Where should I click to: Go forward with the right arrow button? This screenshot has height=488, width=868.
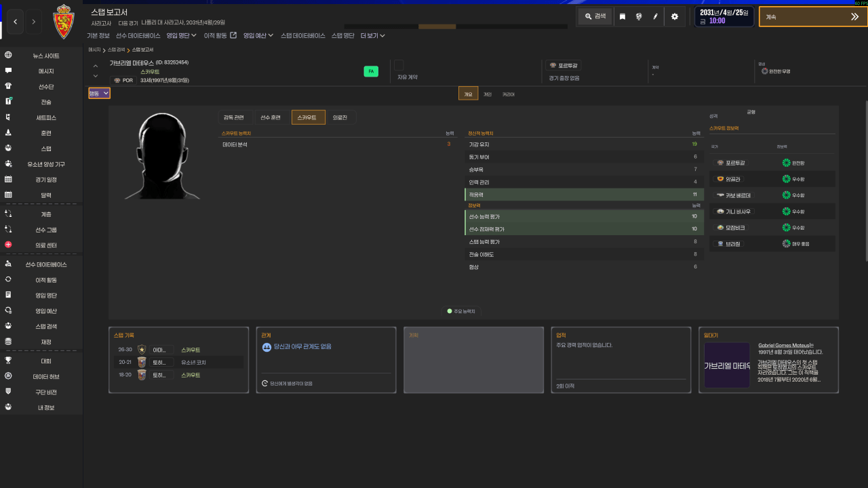pos(34,22)
